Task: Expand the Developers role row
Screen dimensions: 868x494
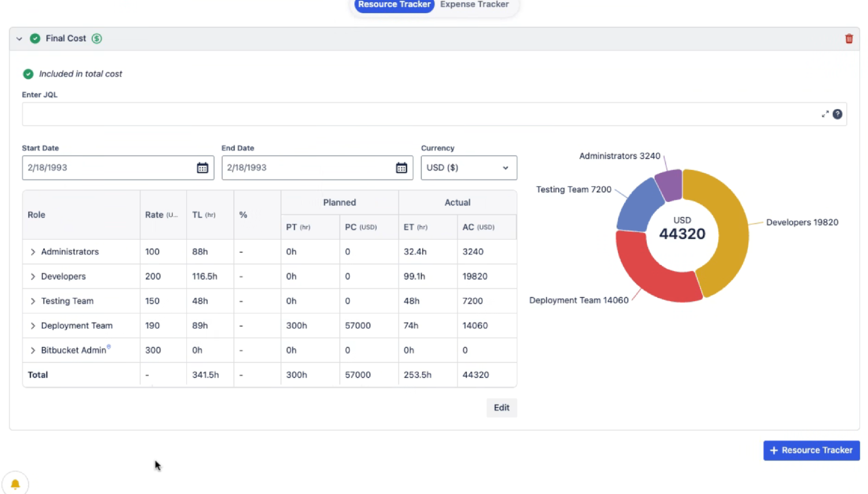Action: click(x=33, y=276)
